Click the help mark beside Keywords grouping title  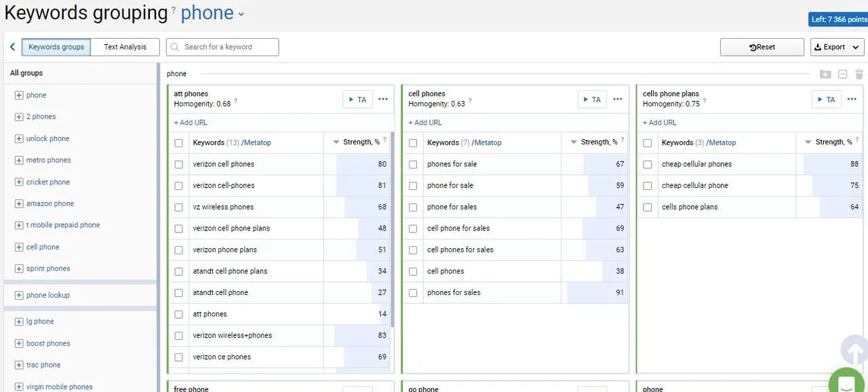coord(174,9)
